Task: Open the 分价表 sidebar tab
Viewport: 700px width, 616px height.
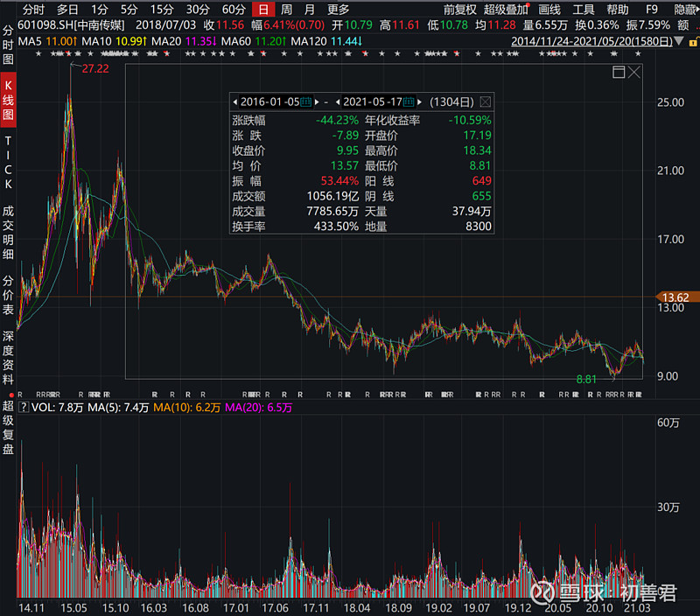Action: click(x=8, y=295)
